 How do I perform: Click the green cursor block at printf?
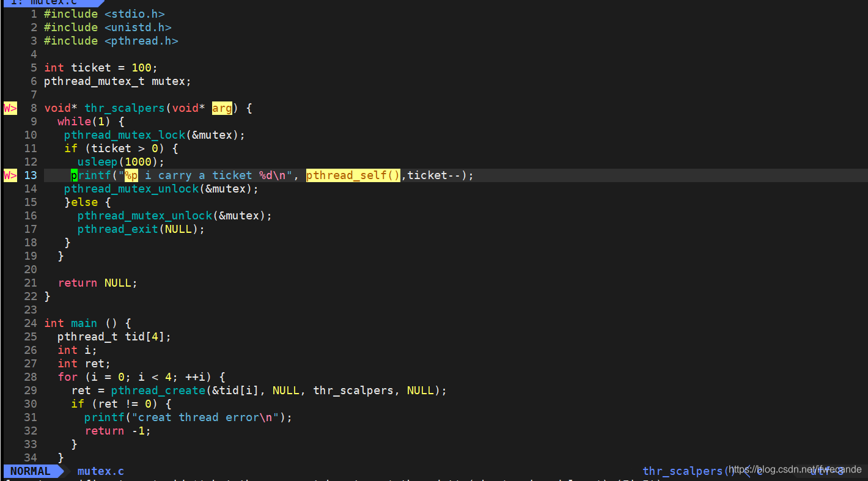click(x=74, y=175)
